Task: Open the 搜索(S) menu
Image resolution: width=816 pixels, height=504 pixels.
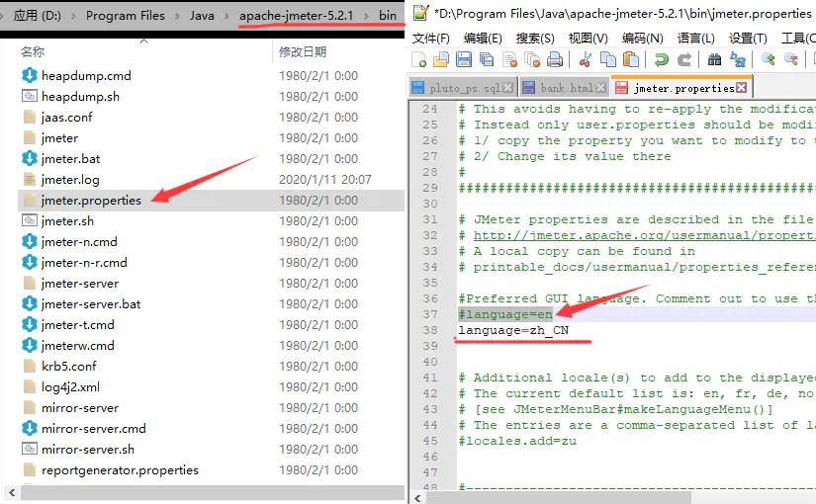Action: [x=535, y=39]
